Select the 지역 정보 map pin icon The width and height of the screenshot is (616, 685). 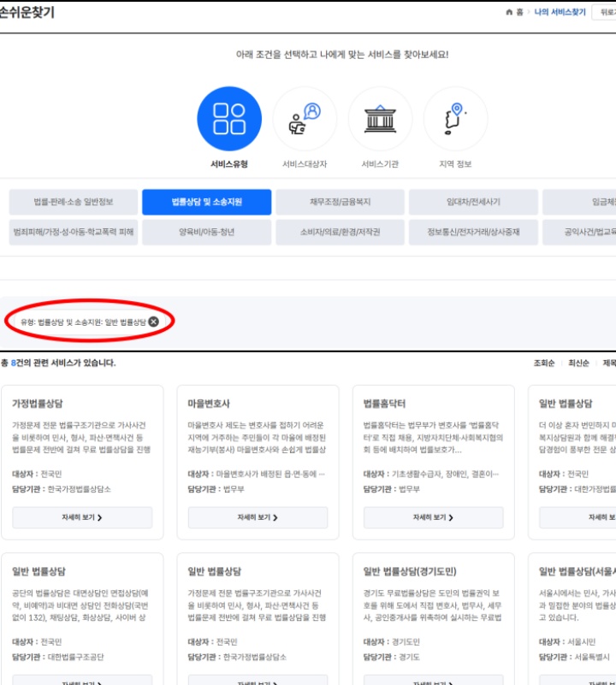tap(455, 118)
